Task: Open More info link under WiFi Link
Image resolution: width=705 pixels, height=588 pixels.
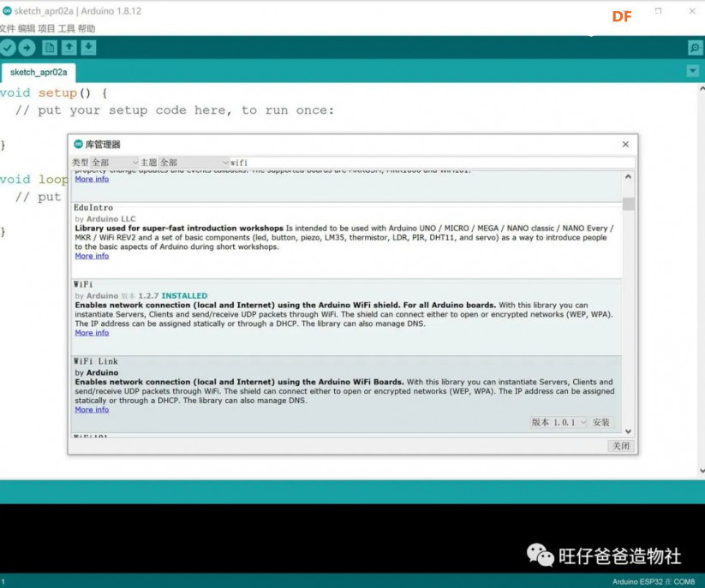Action: click(x=92, y=410)
